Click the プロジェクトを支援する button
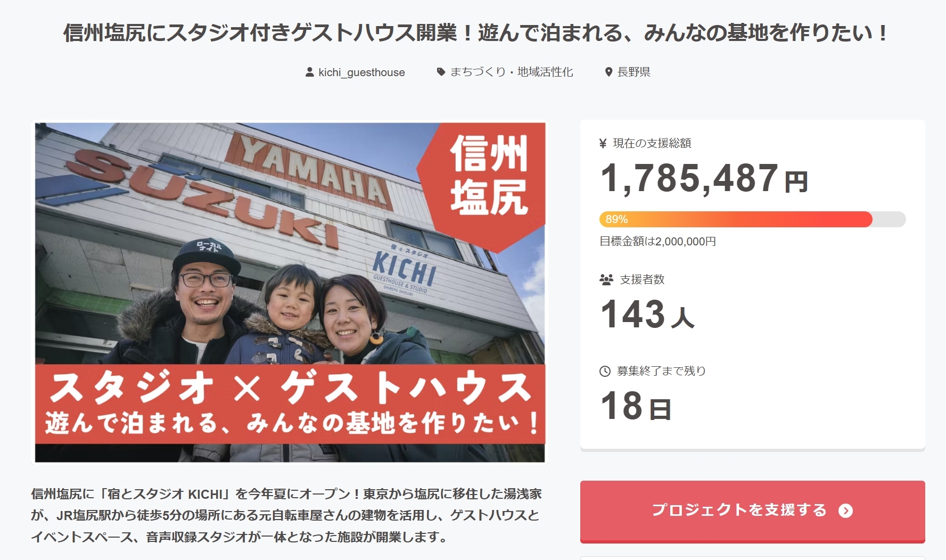Image resolution: width=946 pixels, height=560 pixels. click(752, 511)
